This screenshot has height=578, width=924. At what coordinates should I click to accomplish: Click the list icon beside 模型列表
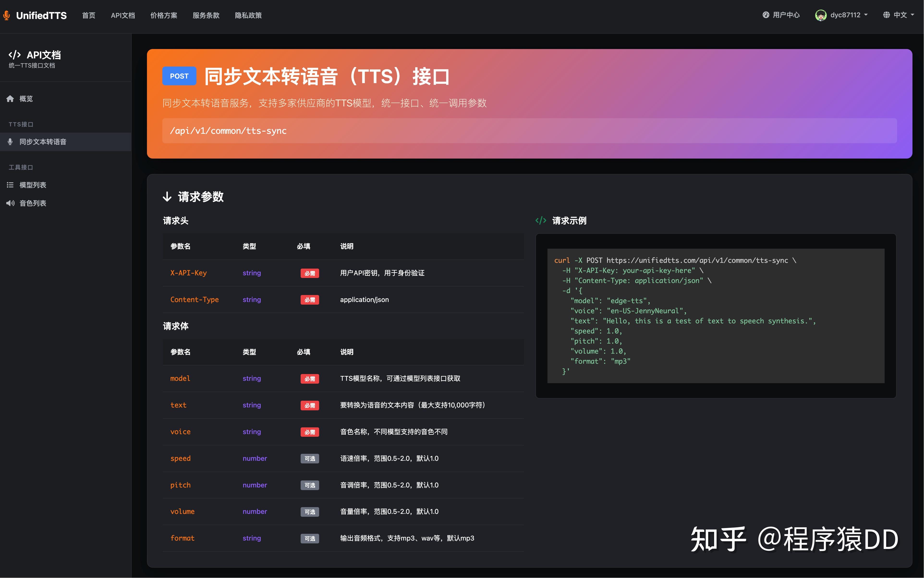point(10,185)
